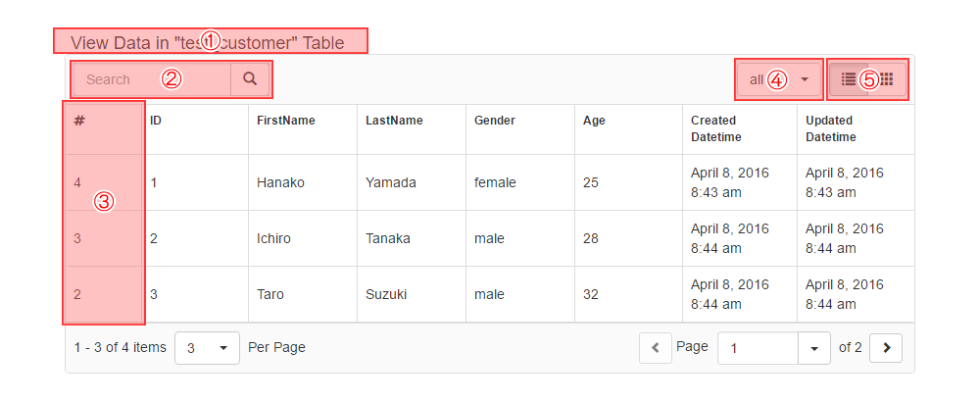Screen dimensions: 980x402
Task: Sort by Created Datetime column header
Action: point(715,128)
